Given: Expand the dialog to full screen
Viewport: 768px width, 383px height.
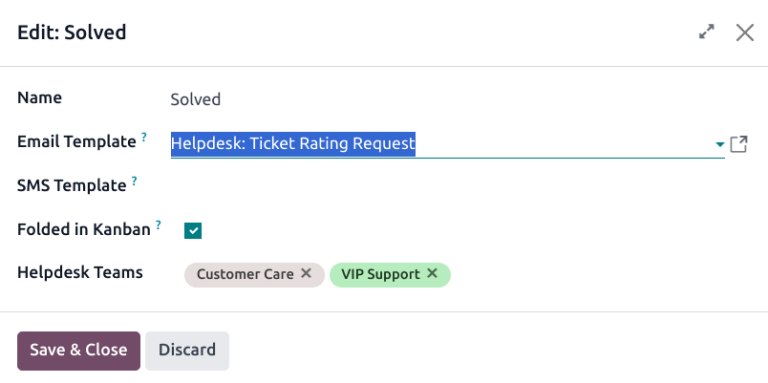Looking at the screenshot, I should click(x=706, y=32).
